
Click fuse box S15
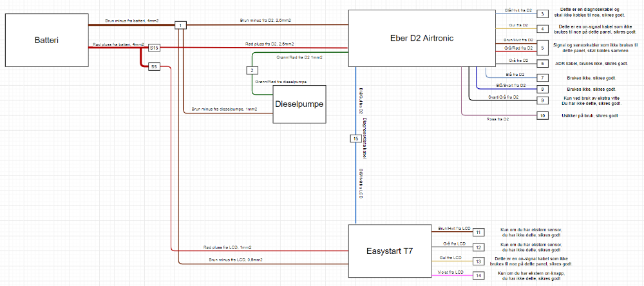point(154,48)
